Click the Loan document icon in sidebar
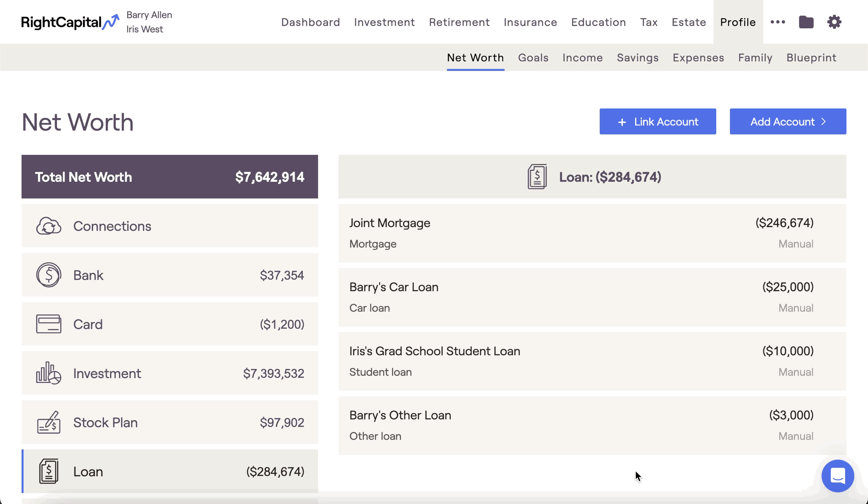This screenshot has height=504, width=868. (x=49, y=471)
